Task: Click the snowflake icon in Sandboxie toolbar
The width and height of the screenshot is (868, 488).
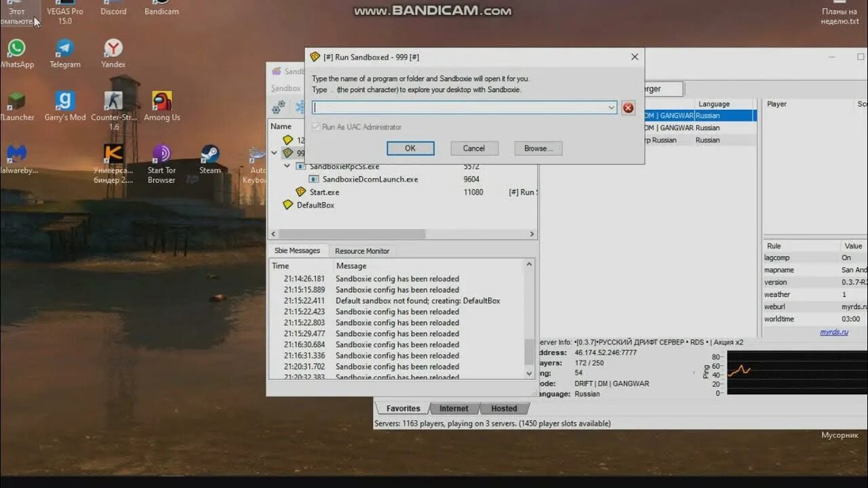Action: click(300, 107)
